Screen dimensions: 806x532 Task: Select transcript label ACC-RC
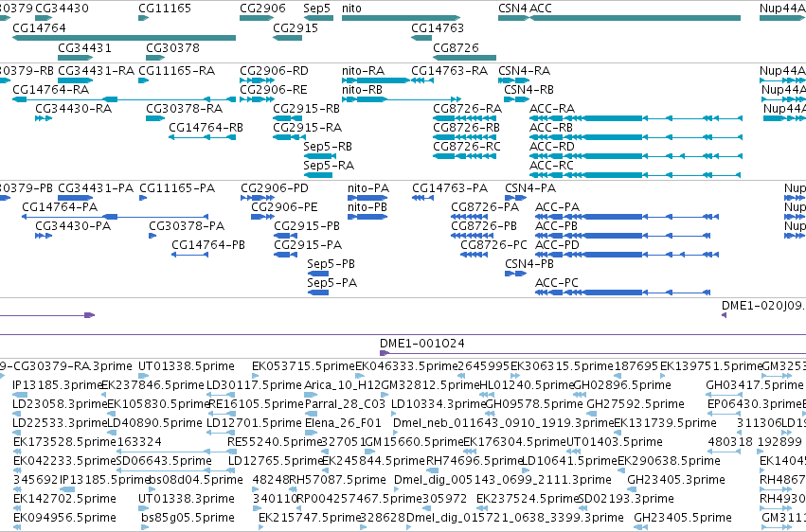[551, 166]
